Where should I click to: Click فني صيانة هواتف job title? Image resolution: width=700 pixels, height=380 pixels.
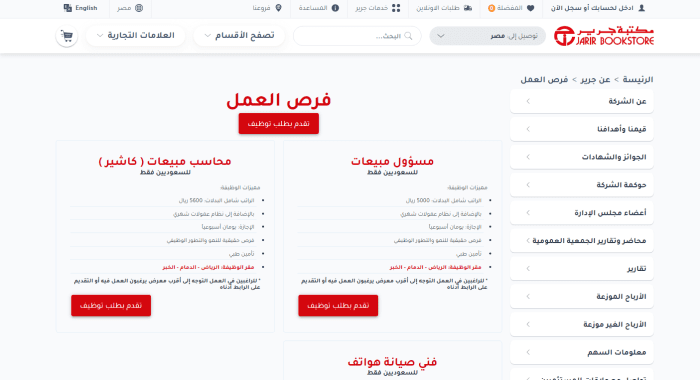(x=392, y=362)
